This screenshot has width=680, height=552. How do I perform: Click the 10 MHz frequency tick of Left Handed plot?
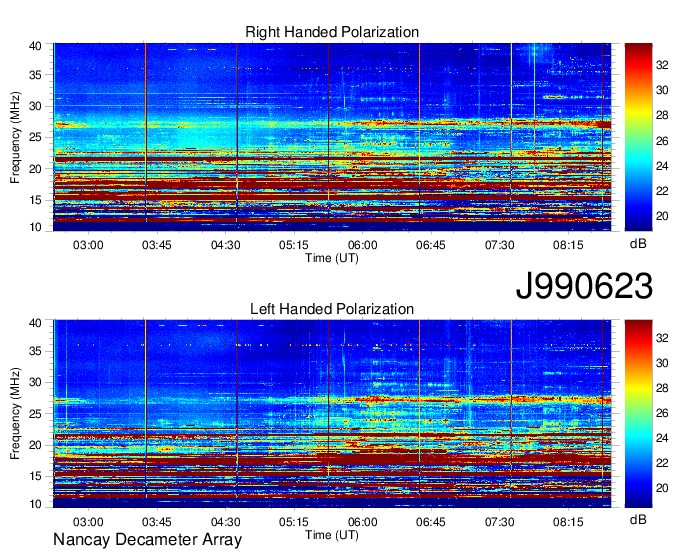(x=35, y=504)
